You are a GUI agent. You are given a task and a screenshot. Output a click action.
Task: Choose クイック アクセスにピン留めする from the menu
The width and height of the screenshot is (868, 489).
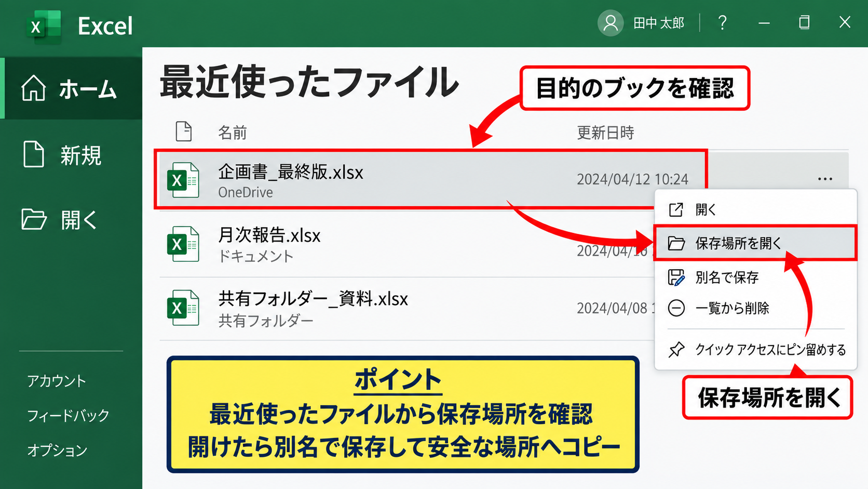coord(755,350)
